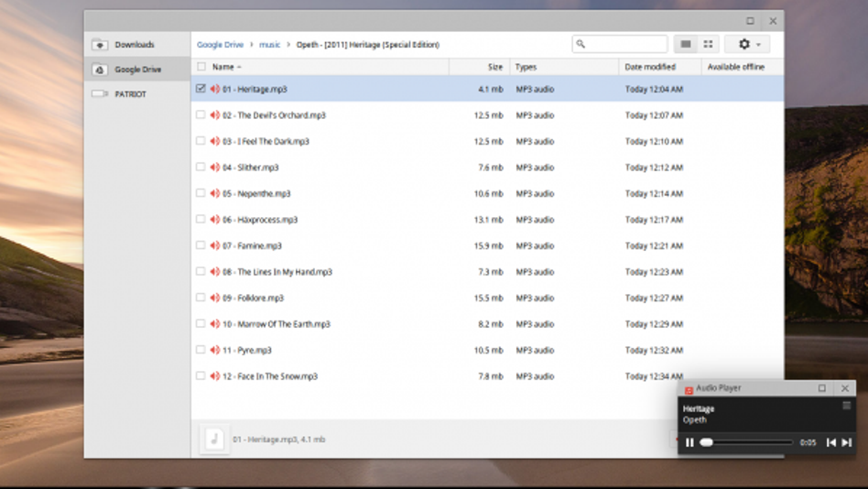Skip to next track in Audio Player
868x489 pixels.
[846, 442]
